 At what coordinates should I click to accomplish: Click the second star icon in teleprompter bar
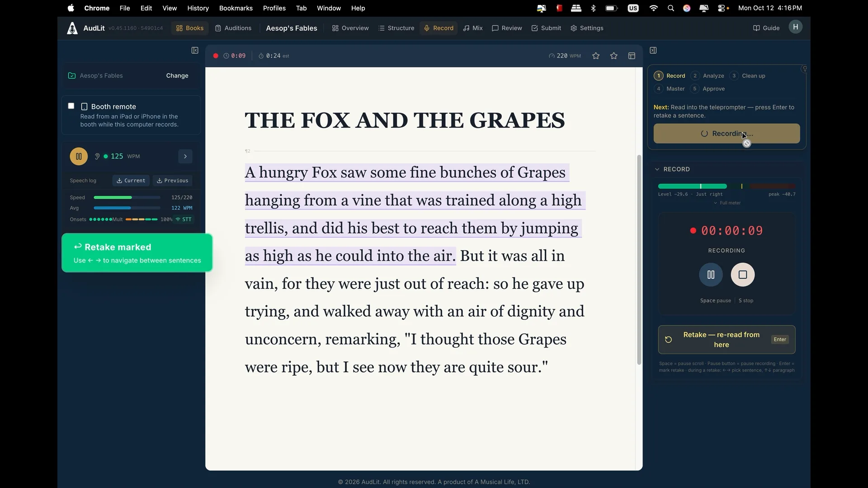tap(614, 56)
